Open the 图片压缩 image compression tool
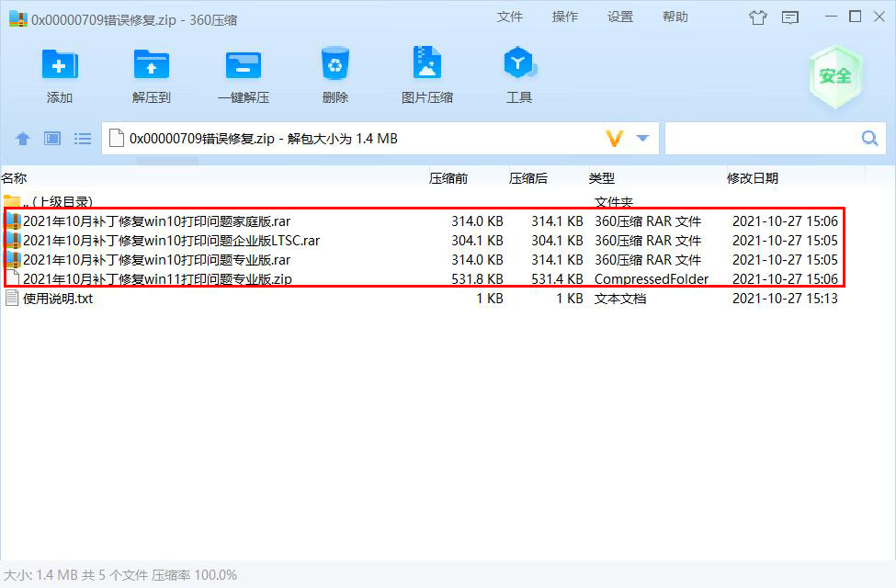Image resolution: width=896 pixels, height=588 pixels. pyautogui.click(x=426, y=62)
